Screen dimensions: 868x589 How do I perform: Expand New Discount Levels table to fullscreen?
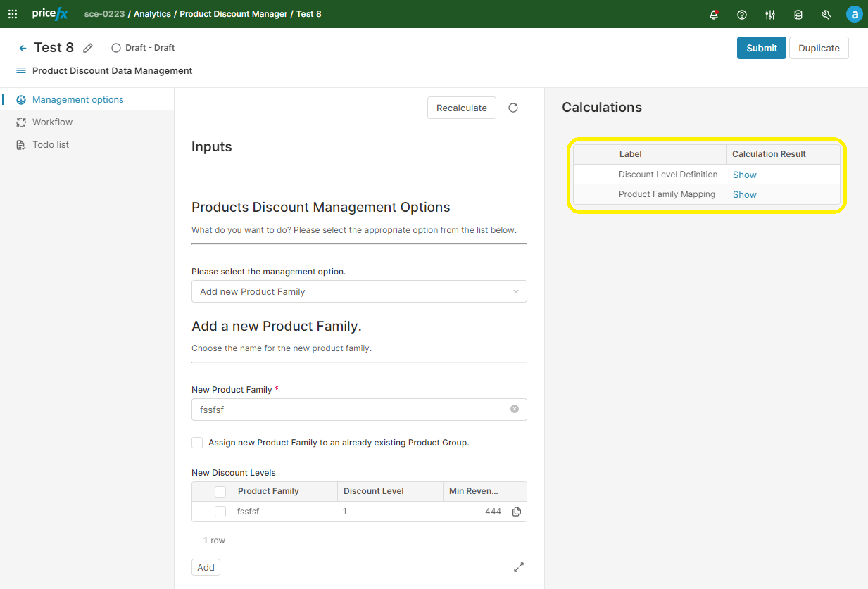point(519,567)
